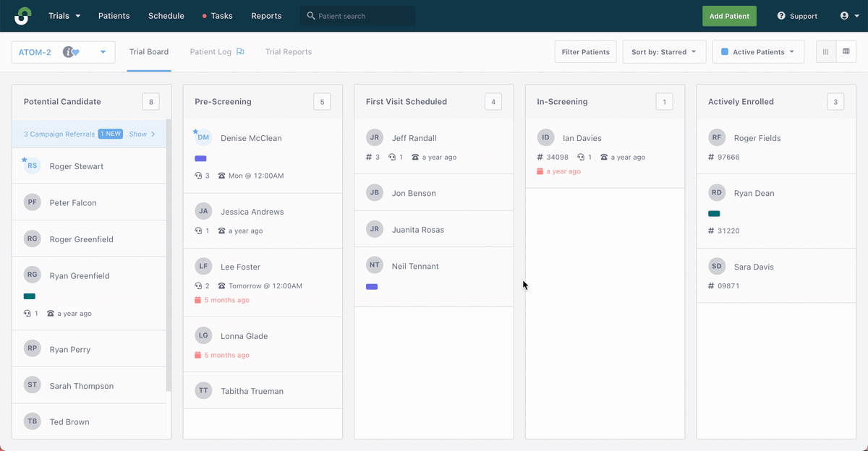Click Potential Candidate column scrollbar
Screen dimensions: 868x451
(x=169, y=255)
